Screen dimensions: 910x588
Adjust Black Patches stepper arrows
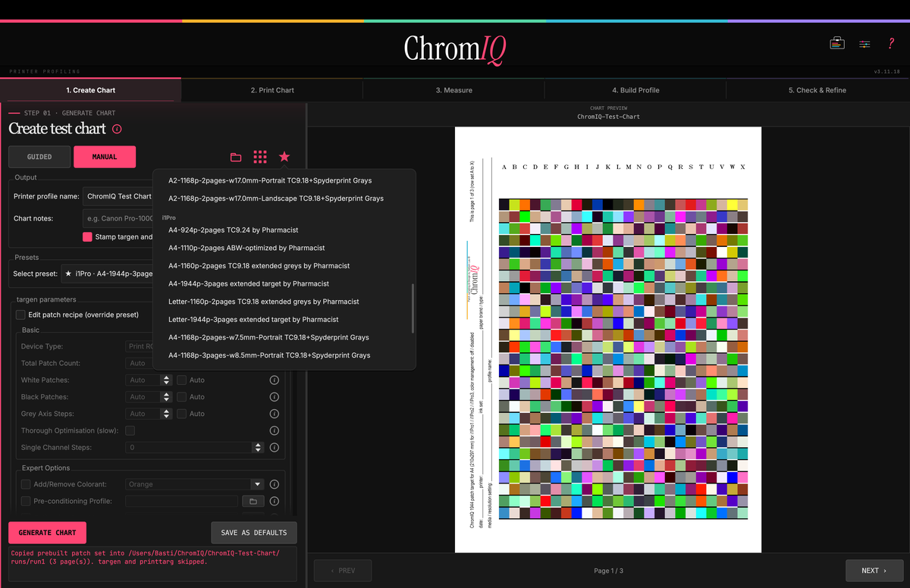(x=166, y=397)
